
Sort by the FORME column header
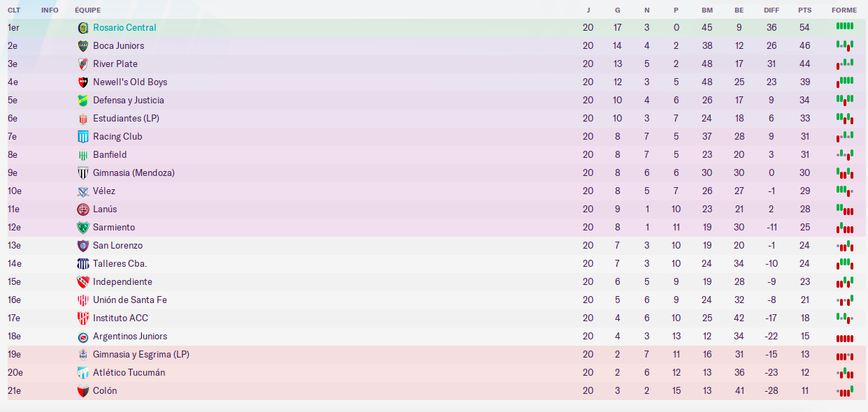844,10
